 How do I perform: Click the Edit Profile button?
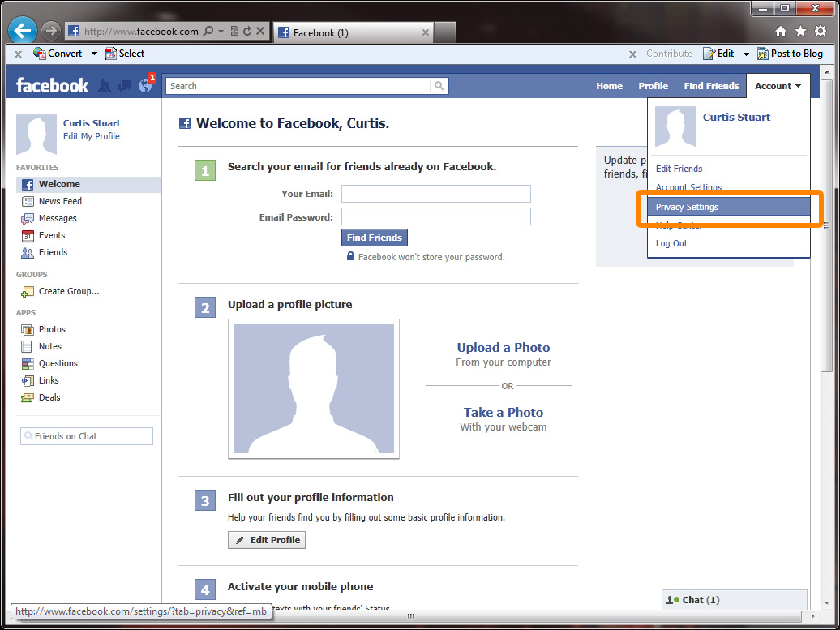(x=267, y=540)
